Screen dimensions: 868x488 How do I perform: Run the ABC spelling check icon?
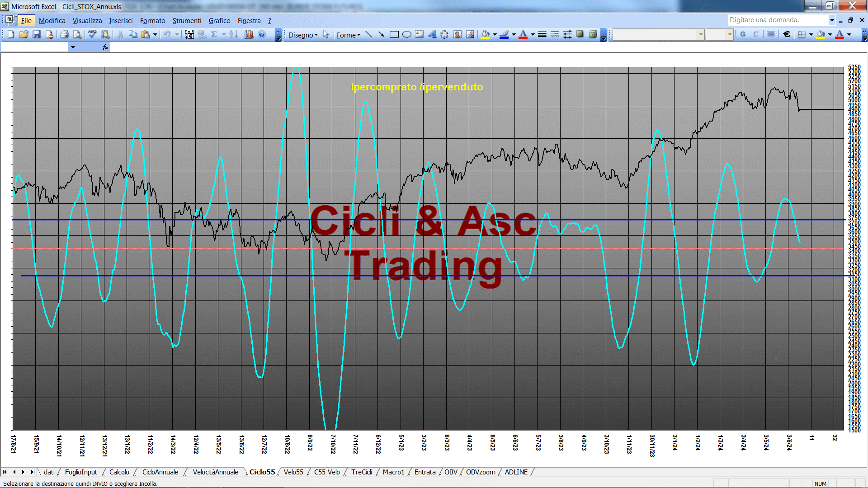pyautogui.click(x=92, y=34)
